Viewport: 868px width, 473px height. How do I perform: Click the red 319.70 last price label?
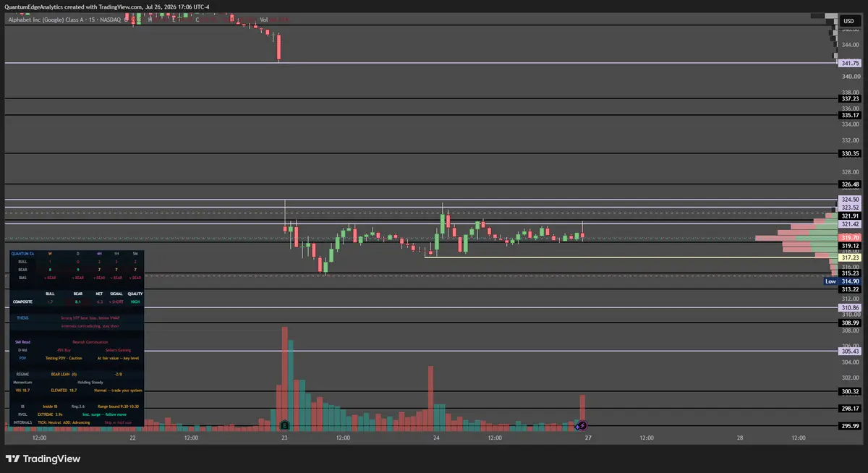[x=850, y=237]
